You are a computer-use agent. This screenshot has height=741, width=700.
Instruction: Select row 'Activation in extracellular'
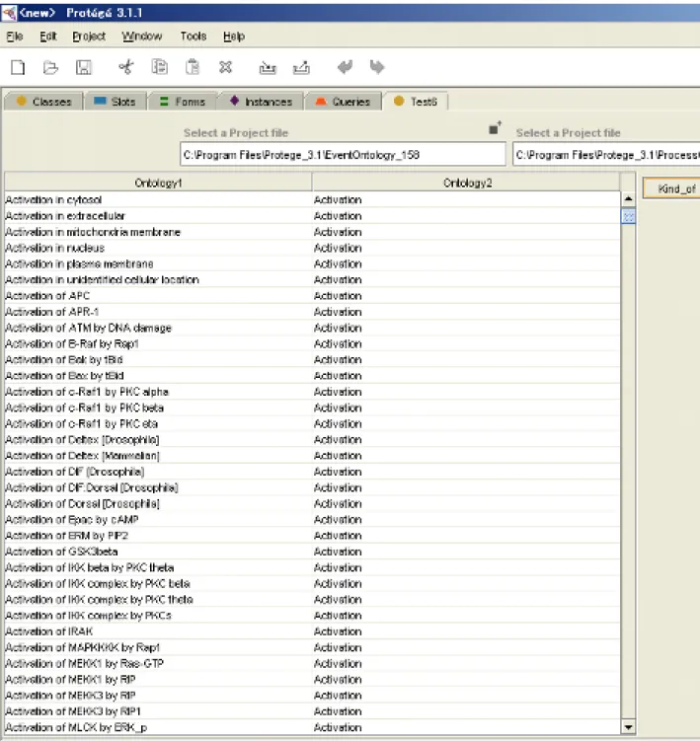(x=312, y=216)
